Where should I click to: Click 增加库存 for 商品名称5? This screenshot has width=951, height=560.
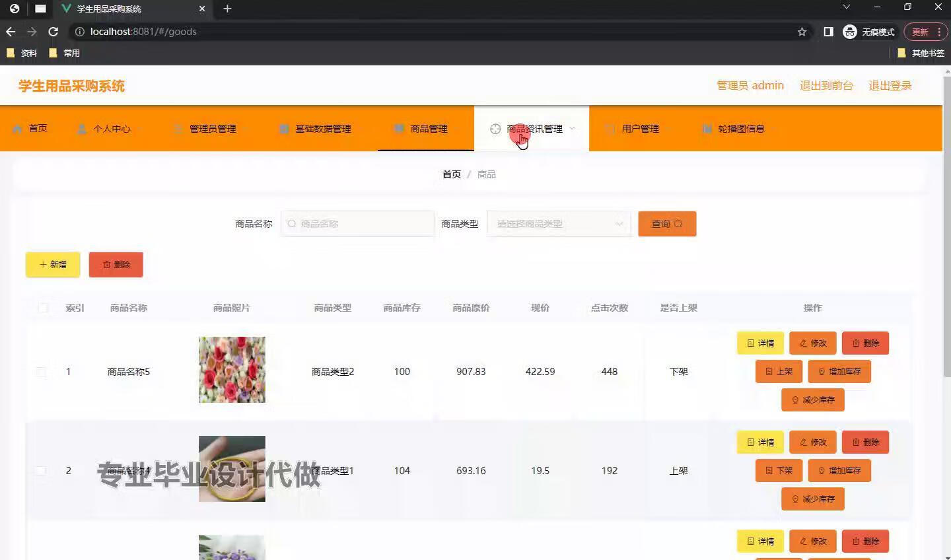(x=839, y=372)
